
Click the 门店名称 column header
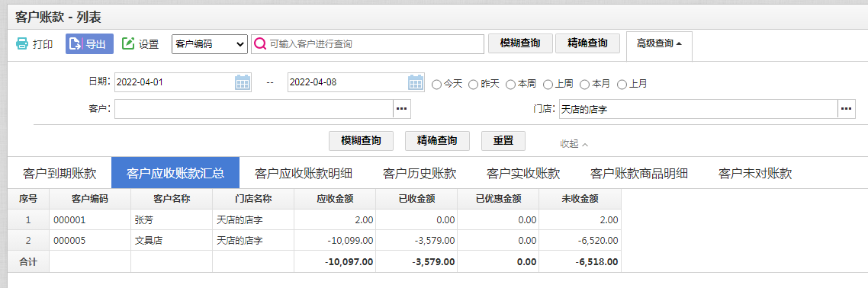tap(253, 199)
